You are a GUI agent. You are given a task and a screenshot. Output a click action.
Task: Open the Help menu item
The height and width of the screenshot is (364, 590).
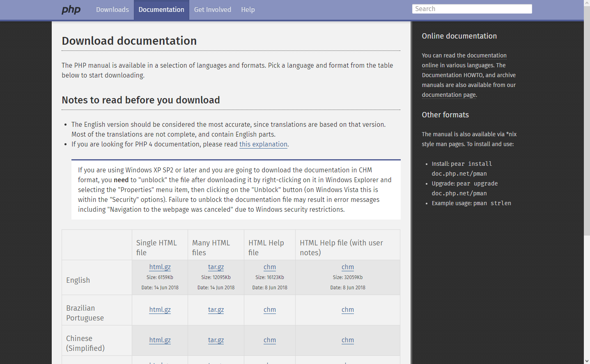pos(248,9)
